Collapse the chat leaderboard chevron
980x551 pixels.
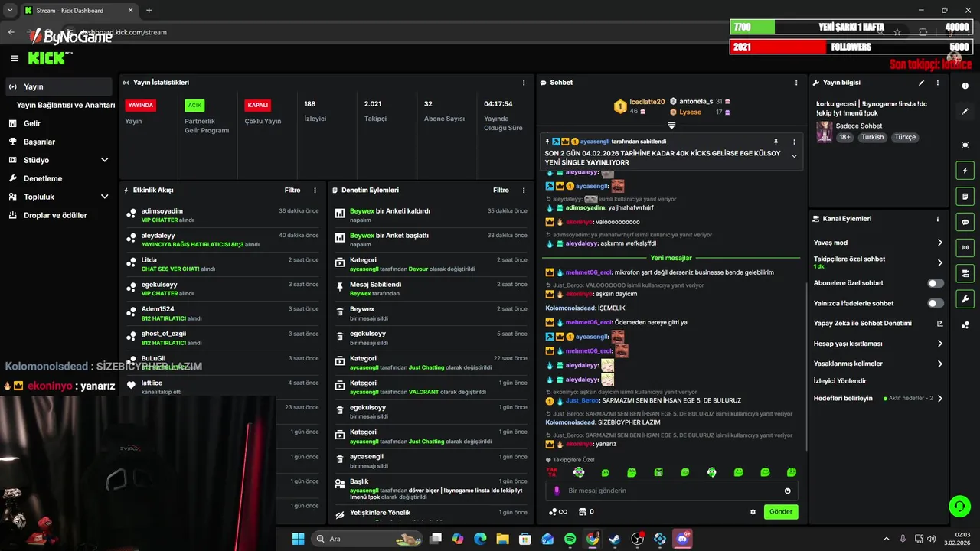point(671,125)
